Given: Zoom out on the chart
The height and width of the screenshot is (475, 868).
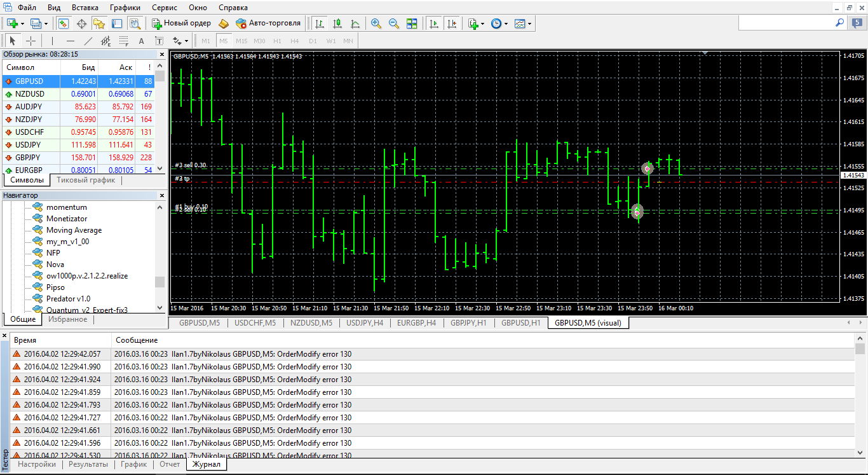Looking at the screenshot, I should click(394, 24).
